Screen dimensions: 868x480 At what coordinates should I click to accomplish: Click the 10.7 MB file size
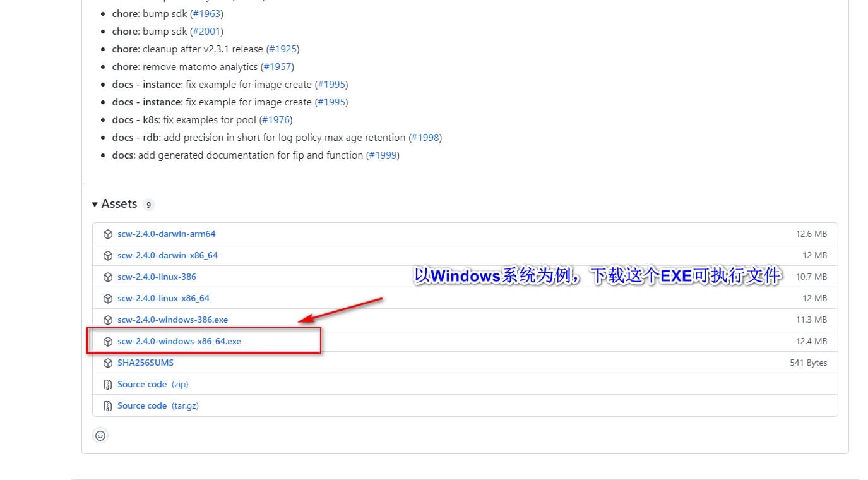pyautogui.click(x=811, y=277)
